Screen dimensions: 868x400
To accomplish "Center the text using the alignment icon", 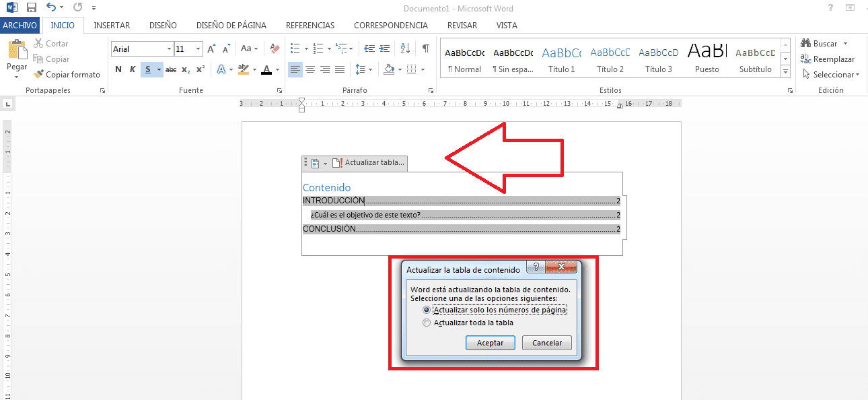I will coord(310,69).
